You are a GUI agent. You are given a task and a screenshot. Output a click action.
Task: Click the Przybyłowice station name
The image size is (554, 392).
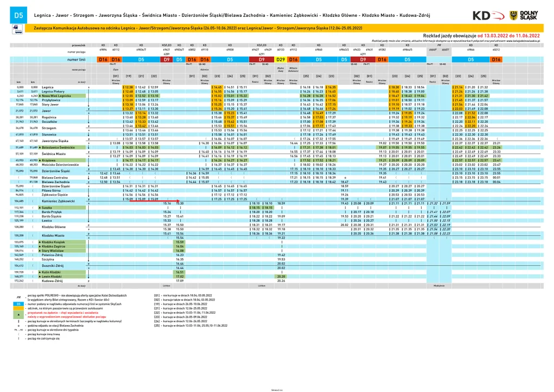click(51, 100)
